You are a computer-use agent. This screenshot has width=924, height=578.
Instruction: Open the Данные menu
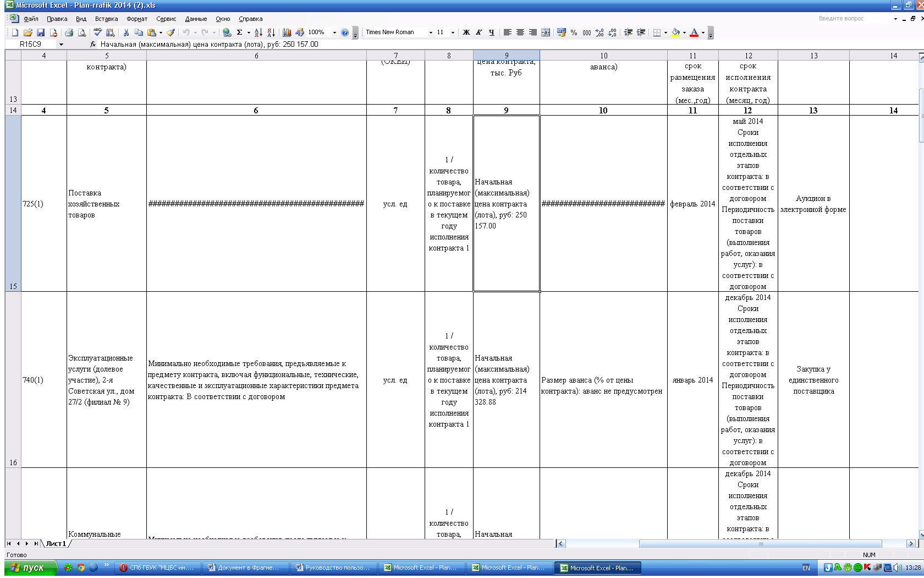coord(196,19)
